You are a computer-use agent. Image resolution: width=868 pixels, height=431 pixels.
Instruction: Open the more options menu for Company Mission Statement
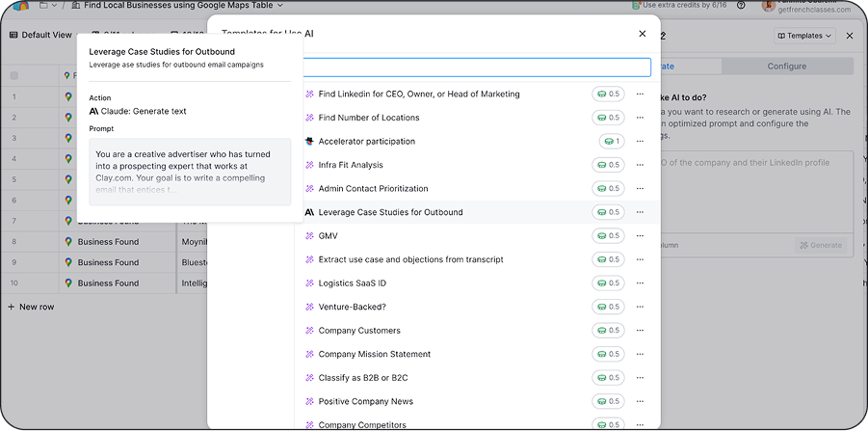pos(640,354)
